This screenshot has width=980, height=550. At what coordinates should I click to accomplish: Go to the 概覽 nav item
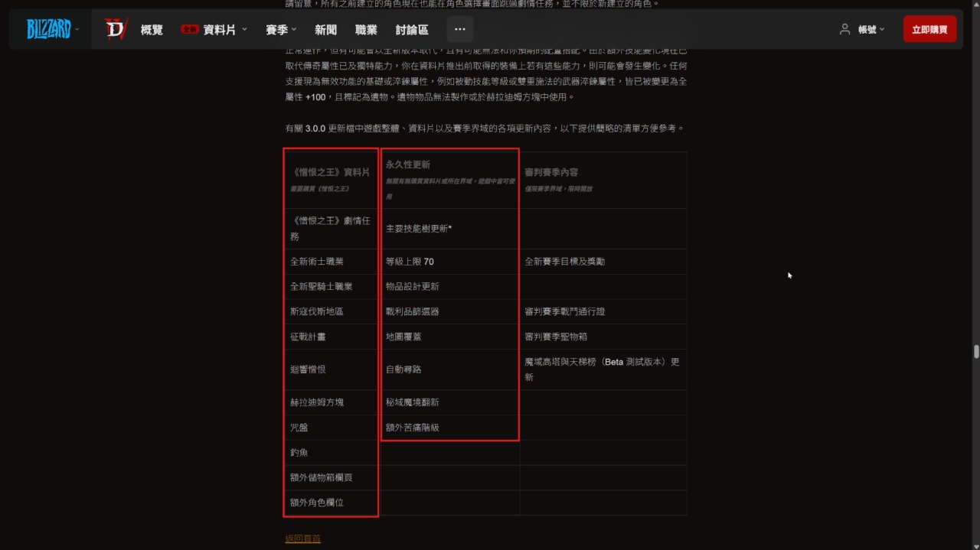pos(152,30)
